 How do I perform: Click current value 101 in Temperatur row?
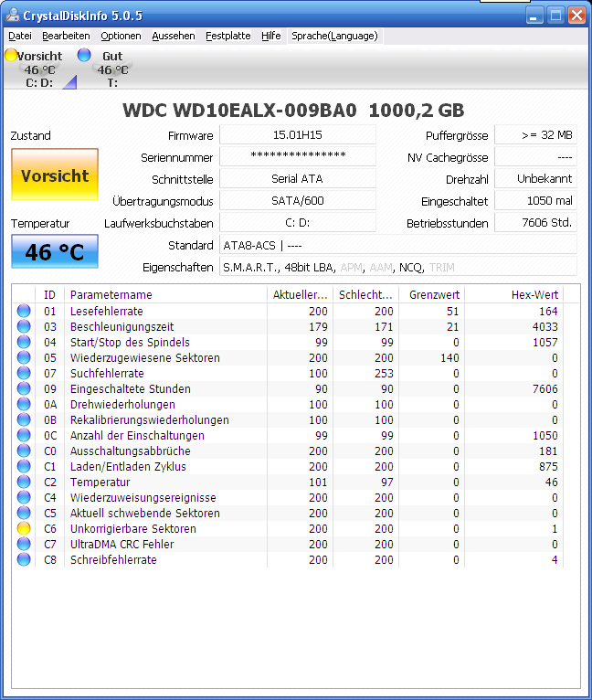pyautogui.click(x=318, y=483)
